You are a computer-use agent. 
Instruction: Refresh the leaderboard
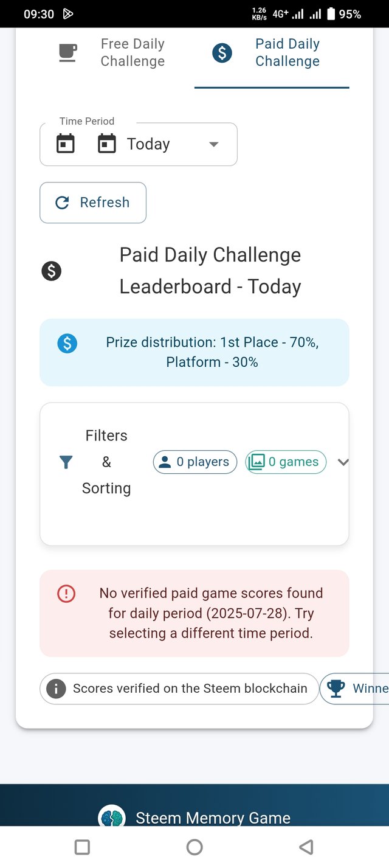click(x=93, y=203)
